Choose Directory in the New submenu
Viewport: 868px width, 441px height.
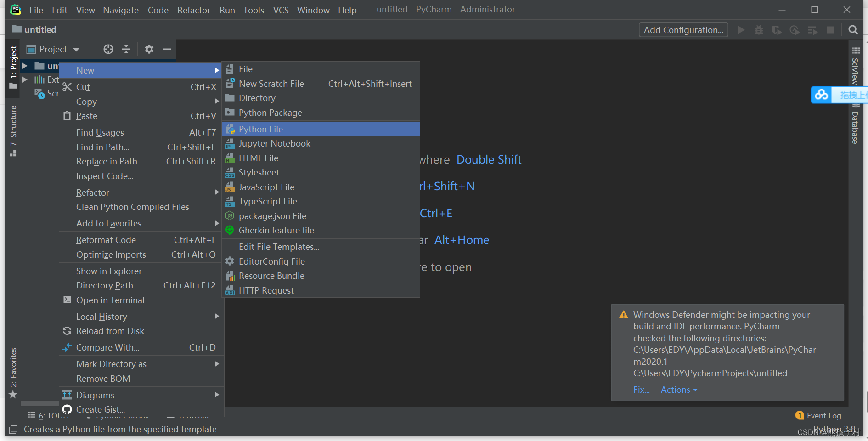pos(321,98)
